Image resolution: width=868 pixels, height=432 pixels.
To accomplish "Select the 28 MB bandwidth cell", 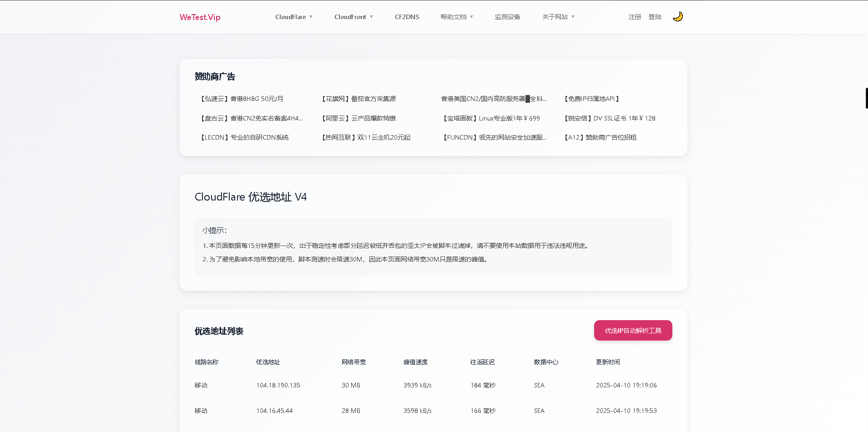I will (351, 411).
